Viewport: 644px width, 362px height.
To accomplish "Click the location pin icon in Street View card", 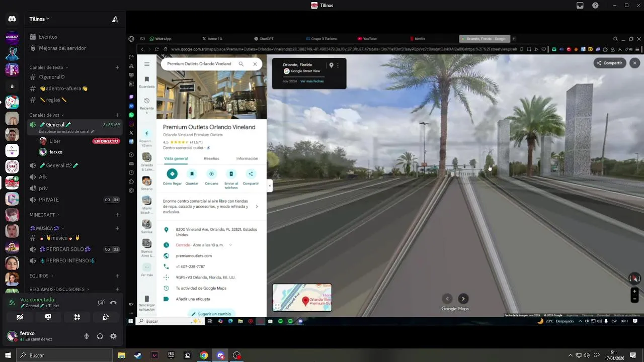I will (x=331, y=65).
